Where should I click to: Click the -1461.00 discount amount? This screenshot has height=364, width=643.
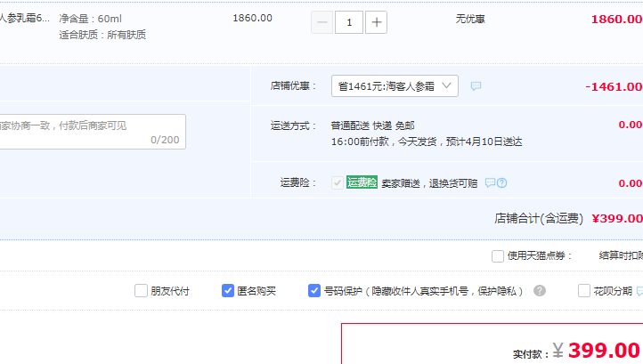614,87
